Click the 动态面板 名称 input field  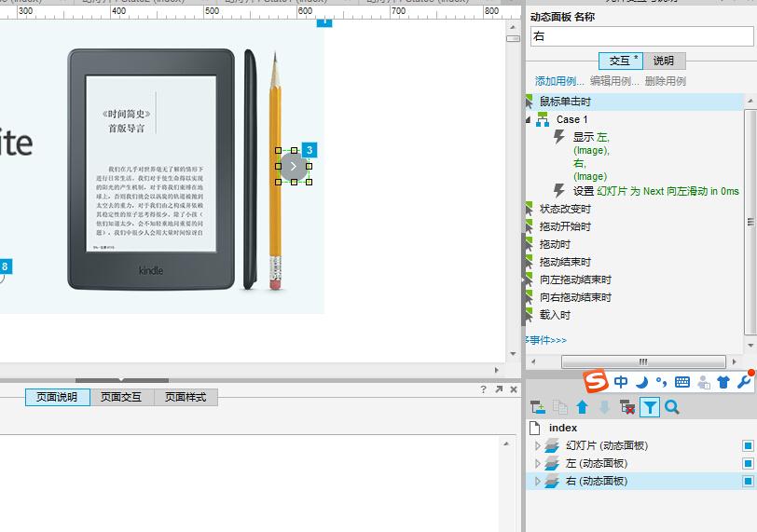pyautogui.click(x=641, y=36)
